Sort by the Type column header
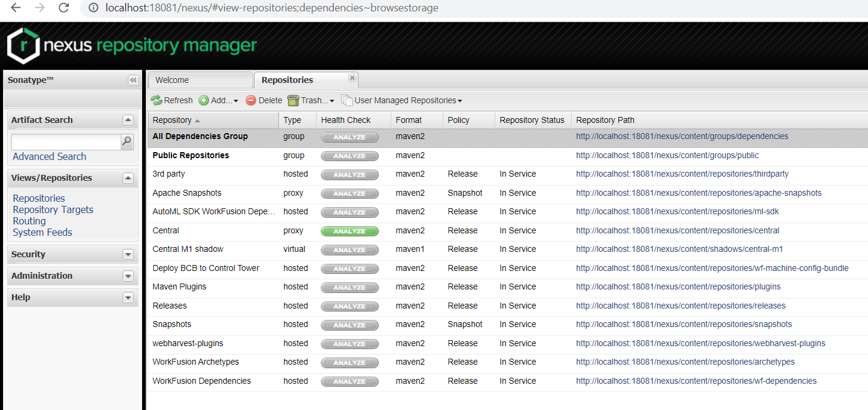The image size is (868, 410). tap(297, 120)
